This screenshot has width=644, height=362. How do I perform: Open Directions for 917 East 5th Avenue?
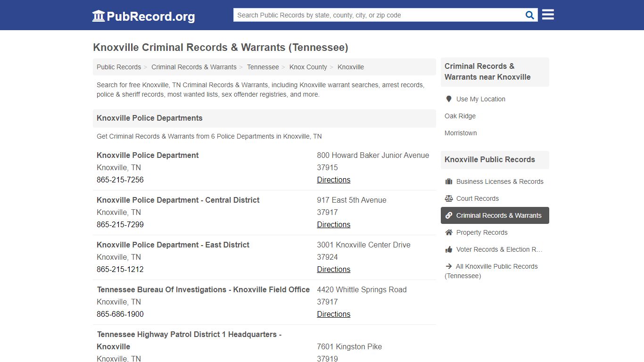click(x=334, y=224)
